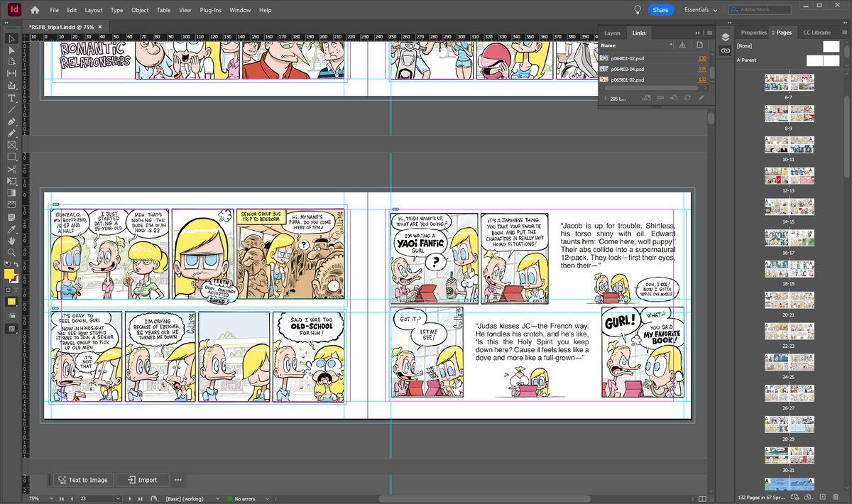Select the Hand tool

11,241
